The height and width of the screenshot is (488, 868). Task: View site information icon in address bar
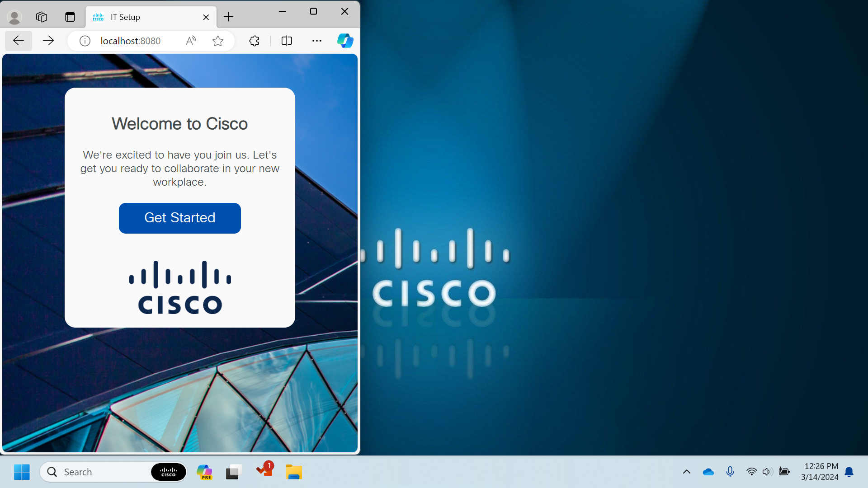[x=85, y=41]
